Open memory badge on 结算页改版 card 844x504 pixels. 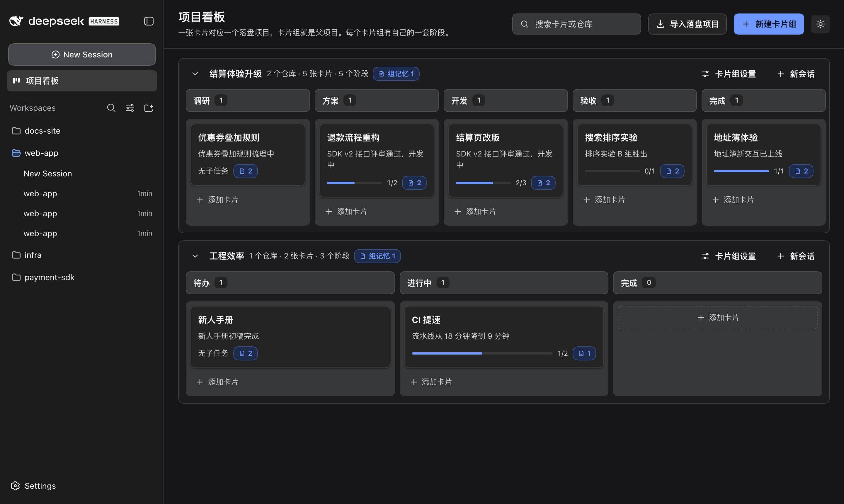tap(543, 183)
